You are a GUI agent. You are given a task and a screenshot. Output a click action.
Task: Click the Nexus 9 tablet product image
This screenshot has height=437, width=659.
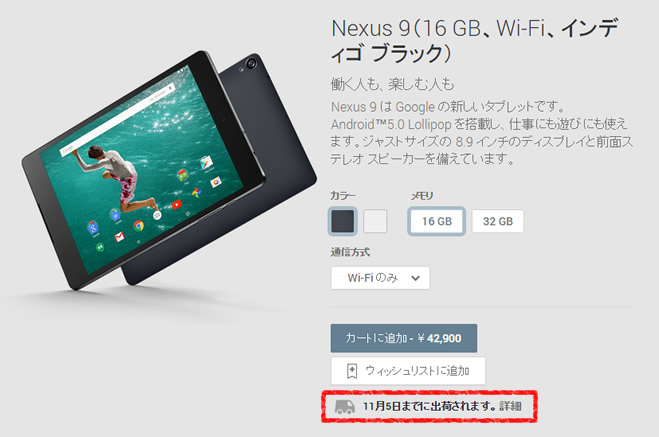[x=168, y=170]
